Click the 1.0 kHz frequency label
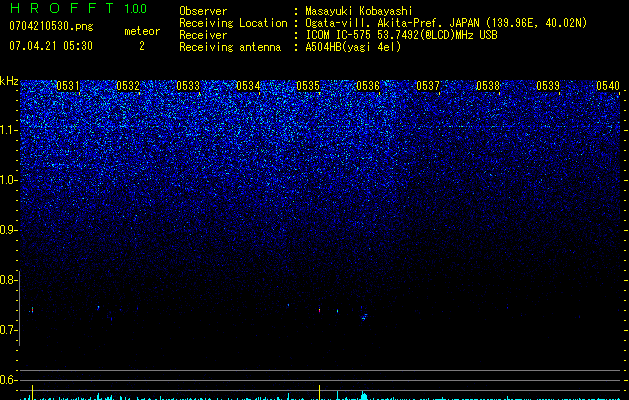This screenshot has height=400, width=629. (x=9, y=180)
